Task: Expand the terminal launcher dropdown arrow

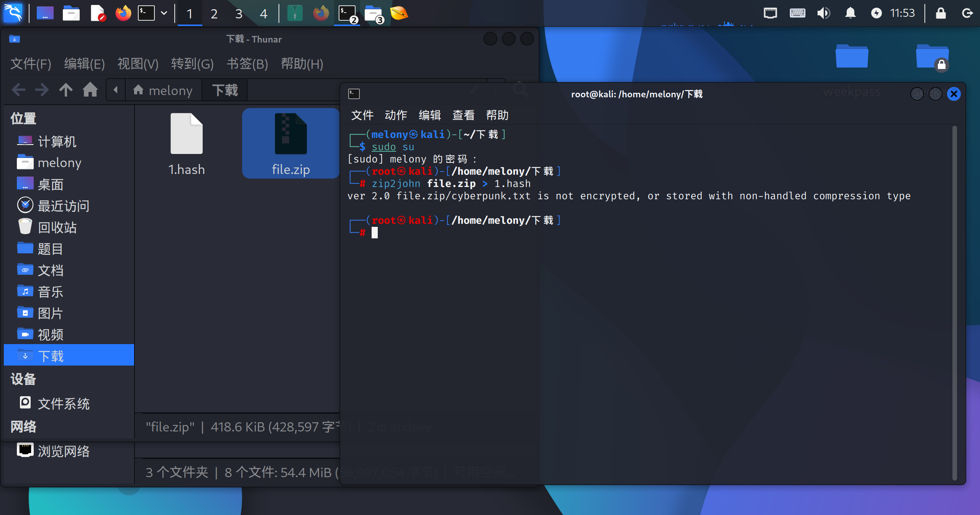Action: (164, 13)
